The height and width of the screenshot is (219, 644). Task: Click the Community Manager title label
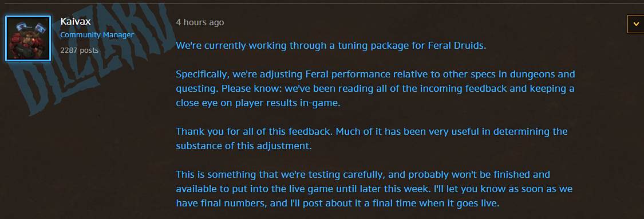pos(97,35)
